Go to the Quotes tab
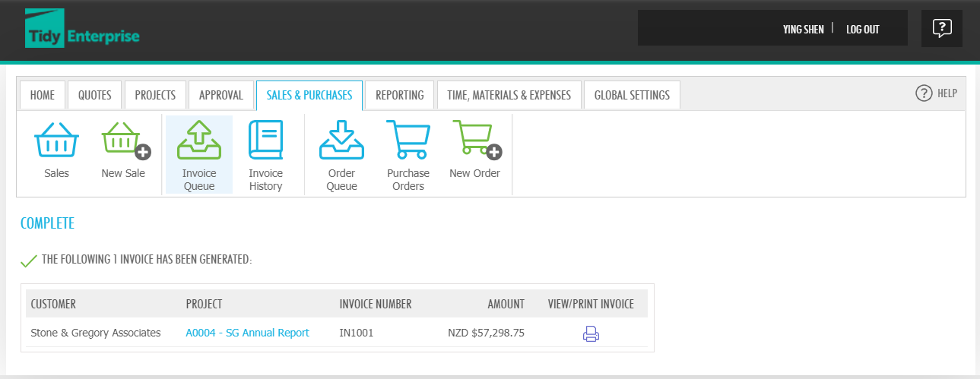This screenshot has width=980, height=379. (95, 95)
